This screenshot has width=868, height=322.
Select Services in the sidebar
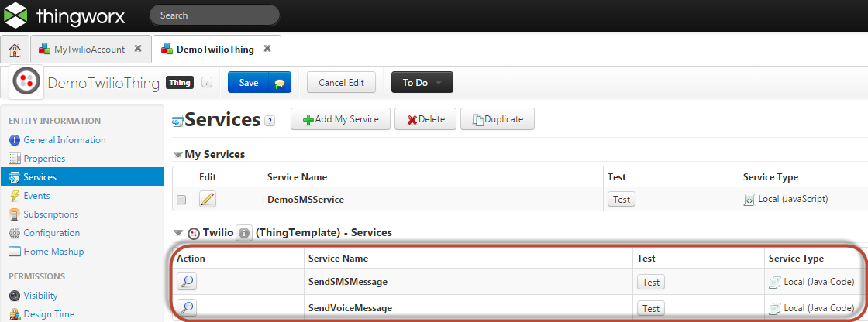point(82,177)
